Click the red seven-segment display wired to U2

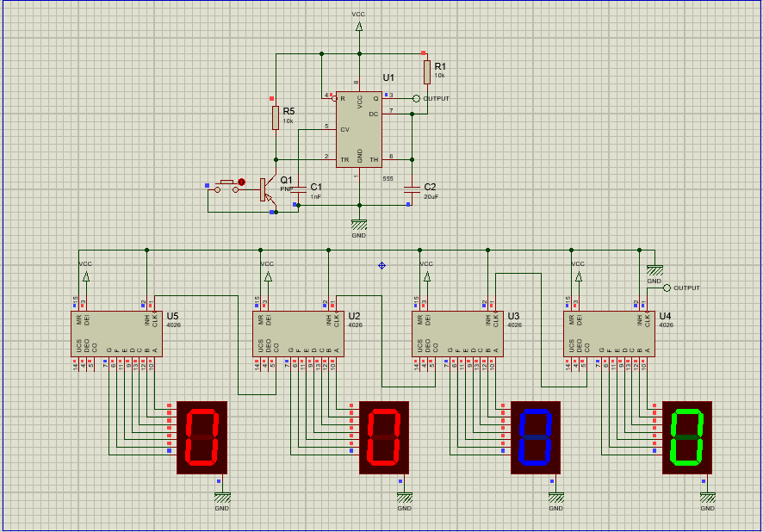tap(384, 437)
